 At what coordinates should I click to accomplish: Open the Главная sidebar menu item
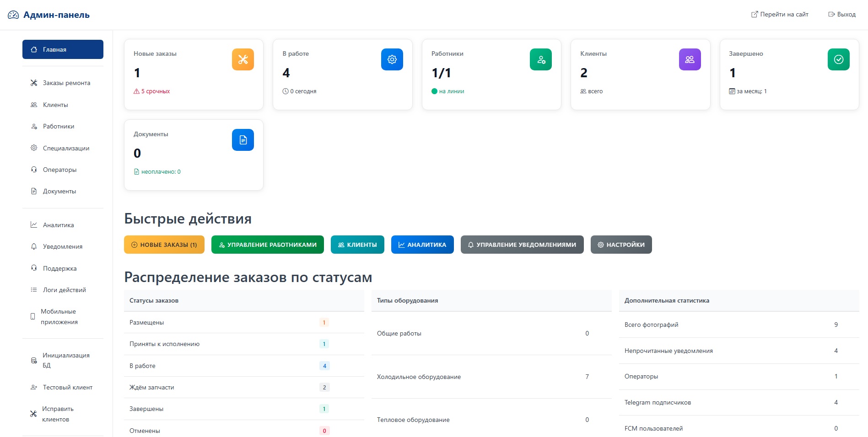pyautogui.click(x=63, y=49)
